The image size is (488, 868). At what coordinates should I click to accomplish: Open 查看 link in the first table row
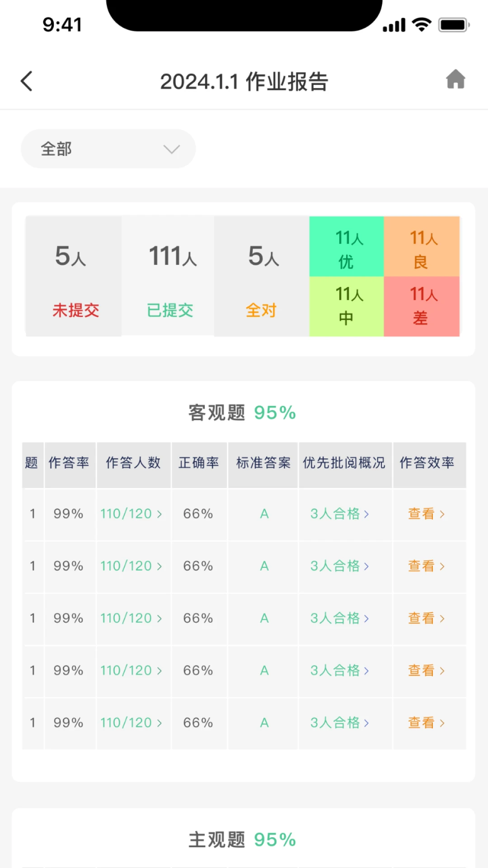tap(427, 514)
